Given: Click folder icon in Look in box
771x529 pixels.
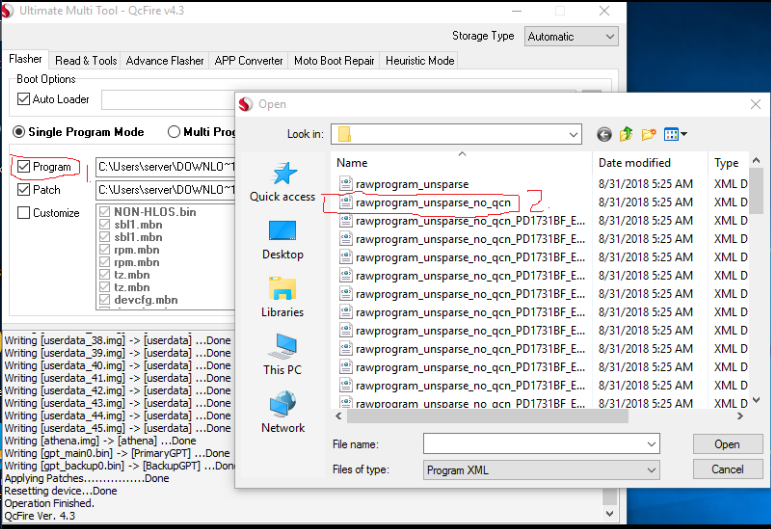Looking at the screenshot, I should click(345, 134).
